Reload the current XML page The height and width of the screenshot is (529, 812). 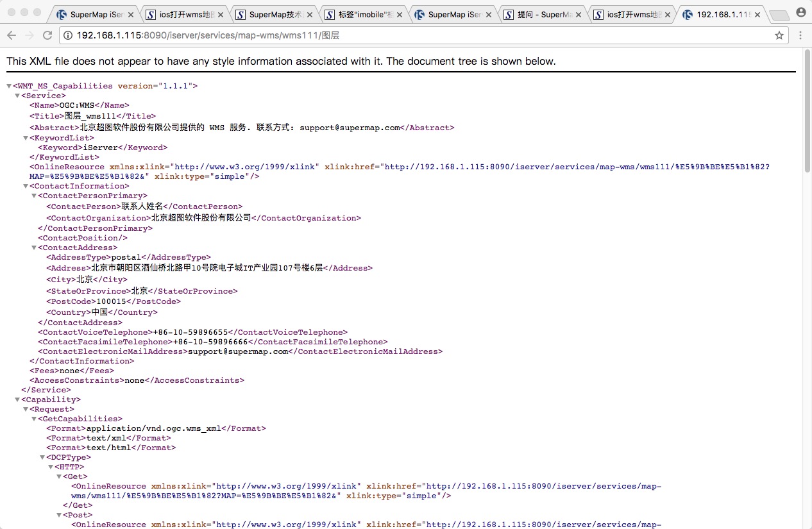[x=47, y=36]
